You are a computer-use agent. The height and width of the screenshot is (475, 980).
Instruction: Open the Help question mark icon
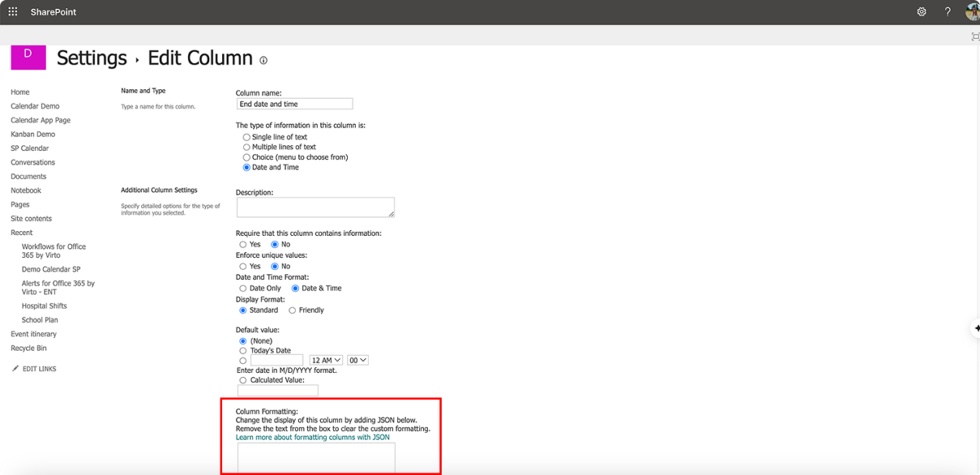coord(947,11)
